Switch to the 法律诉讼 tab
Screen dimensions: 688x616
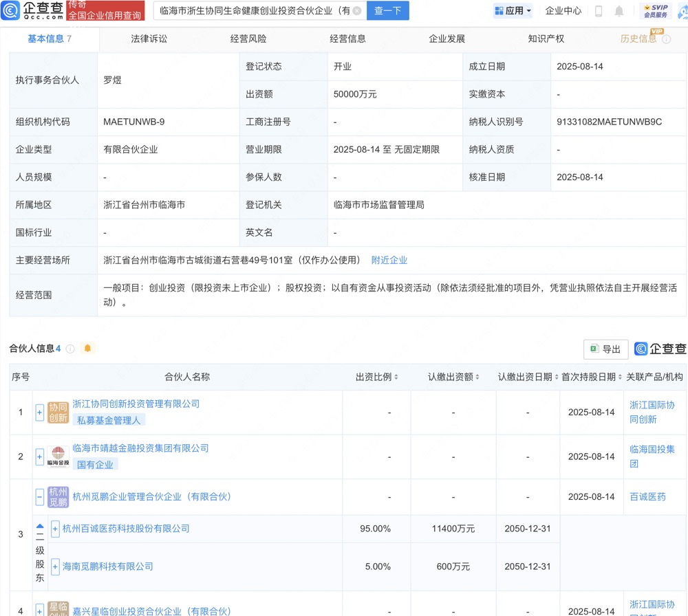[149, 39]
